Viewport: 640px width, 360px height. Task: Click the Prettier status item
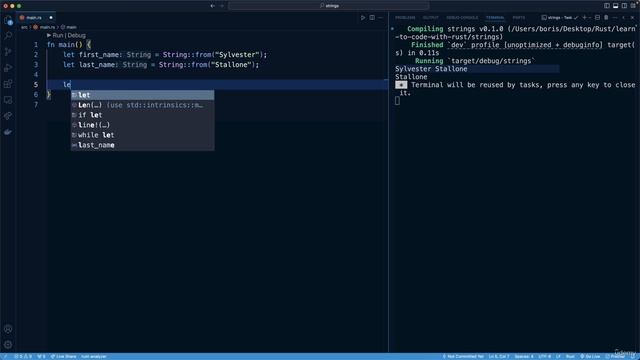[x=615, y=356]
